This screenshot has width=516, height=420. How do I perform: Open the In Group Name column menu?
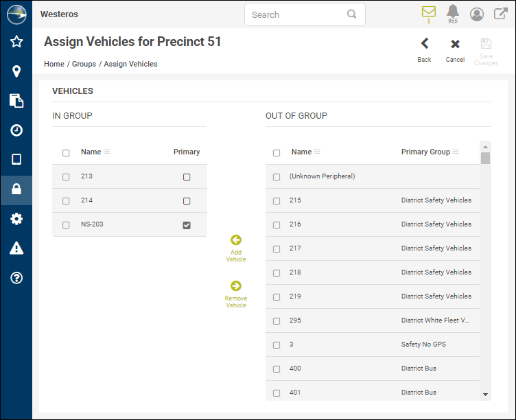click(107, 152)
